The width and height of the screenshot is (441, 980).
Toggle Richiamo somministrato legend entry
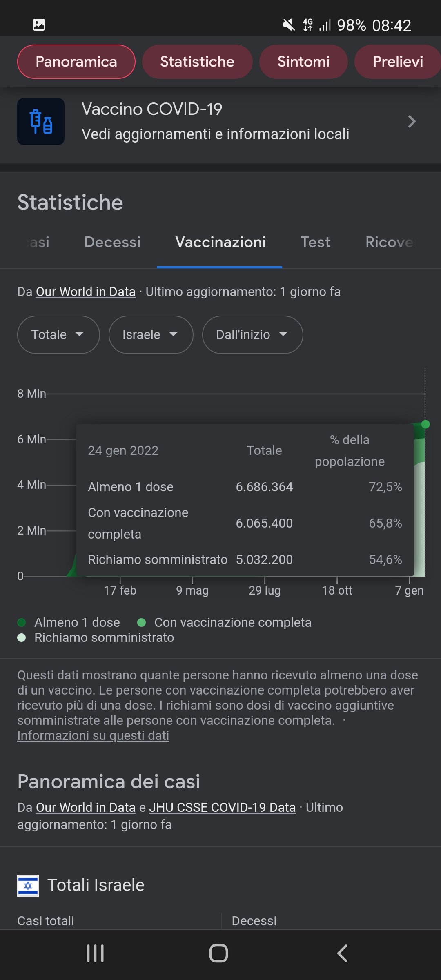[x=96, y=637]
